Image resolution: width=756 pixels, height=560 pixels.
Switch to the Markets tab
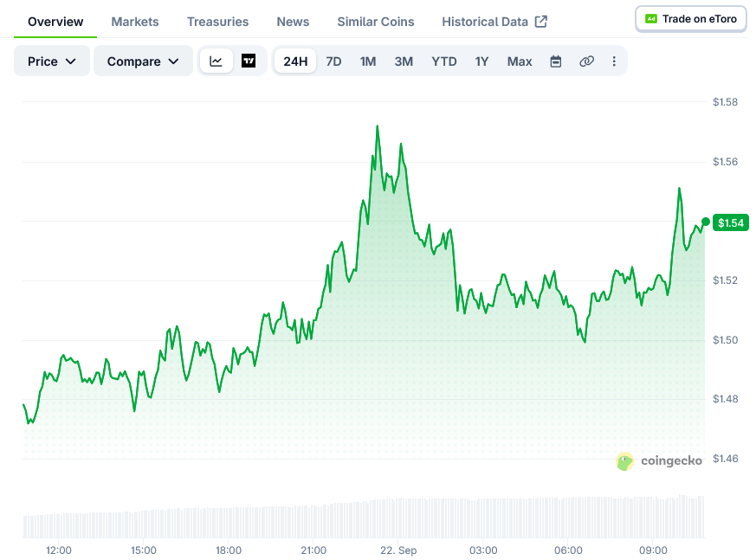[x=135, y=22]
